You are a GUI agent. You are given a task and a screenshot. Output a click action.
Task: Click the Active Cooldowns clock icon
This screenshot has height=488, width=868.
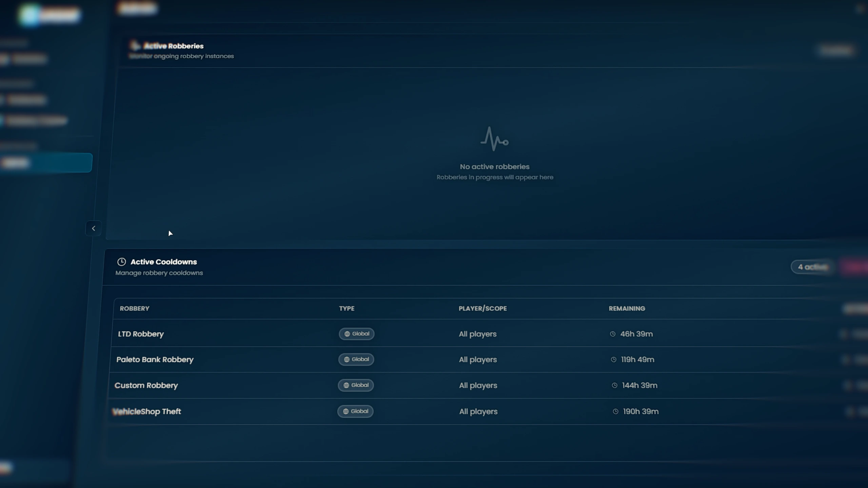(121, 262)
